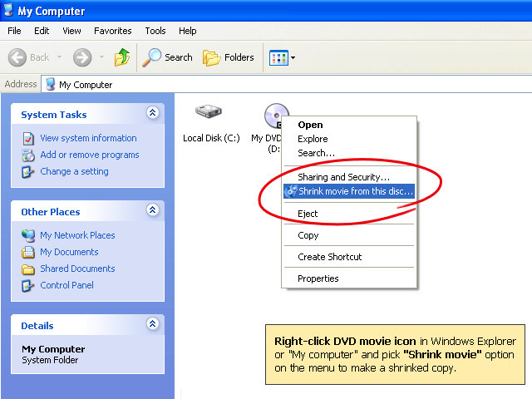Click the Back arrow button
The height and width of the screenshot is (399, 532).
(17, 57)
